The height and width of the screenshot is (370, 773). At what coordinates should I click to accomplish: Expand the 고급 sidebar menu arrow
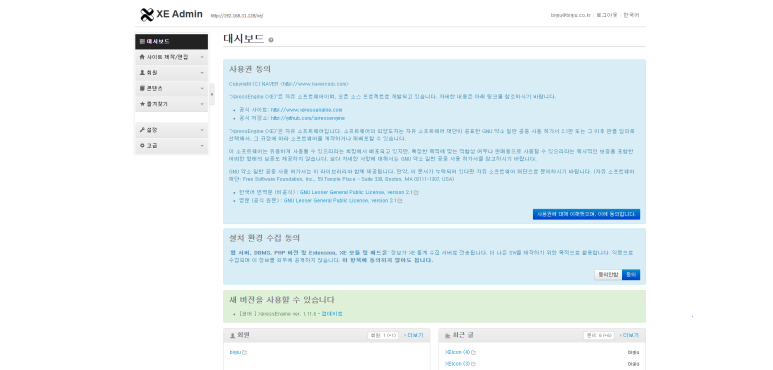[x=202, y=146]
